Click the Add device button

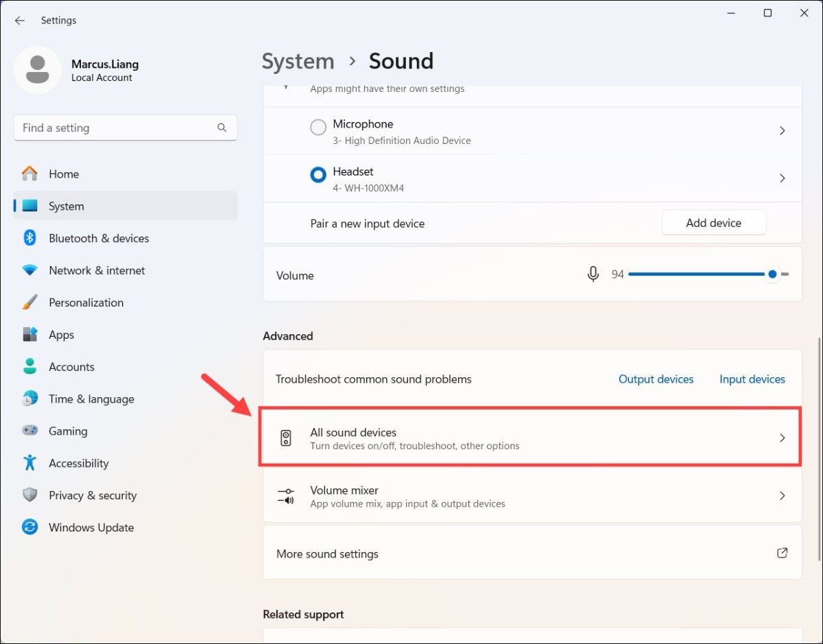(x=713, y=222)
